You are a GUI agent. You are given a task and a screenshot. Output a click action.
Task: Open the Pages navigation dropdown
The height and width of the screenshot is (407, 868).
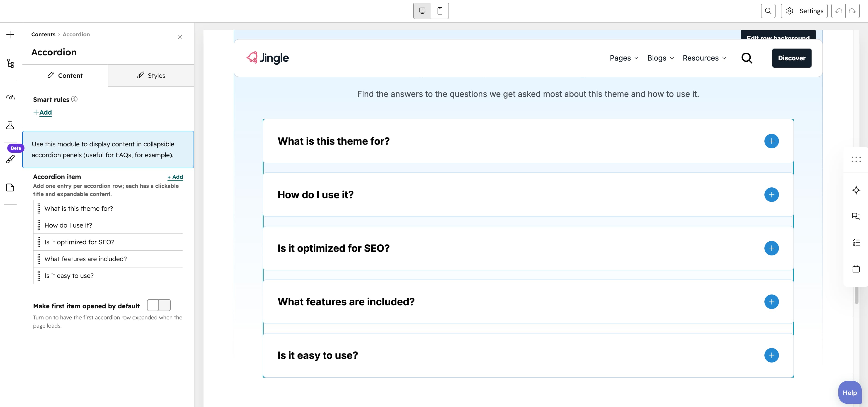point(624,58)
